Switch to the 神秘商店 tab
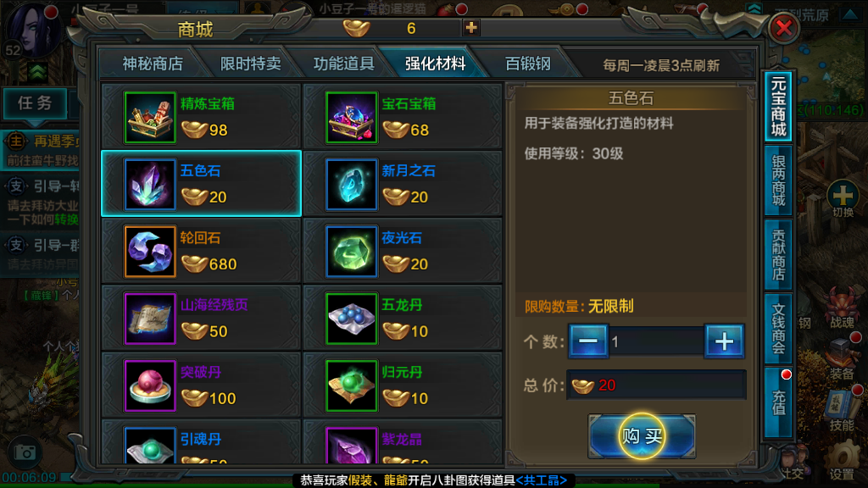 (153, 64)
